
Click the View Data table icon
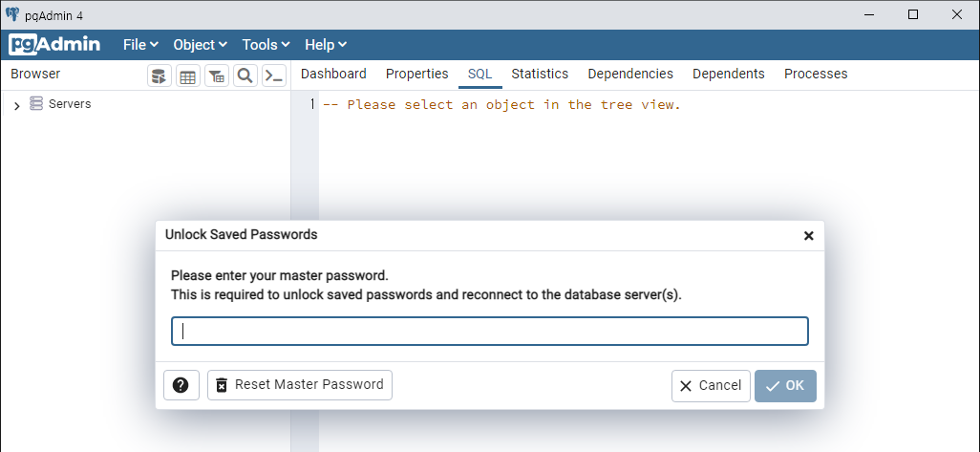tap(188, 76)
